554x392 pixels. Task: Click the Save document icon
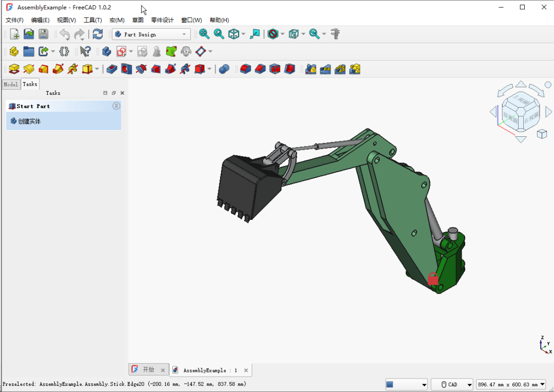click(x=43, y=34)
